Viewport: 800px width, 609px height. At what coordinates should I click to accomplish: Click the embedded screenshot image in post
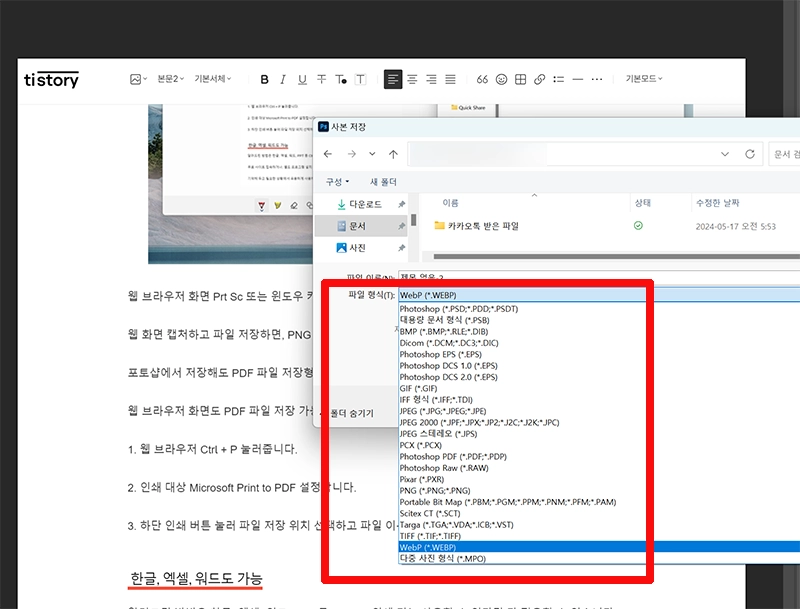click(230, 184)
